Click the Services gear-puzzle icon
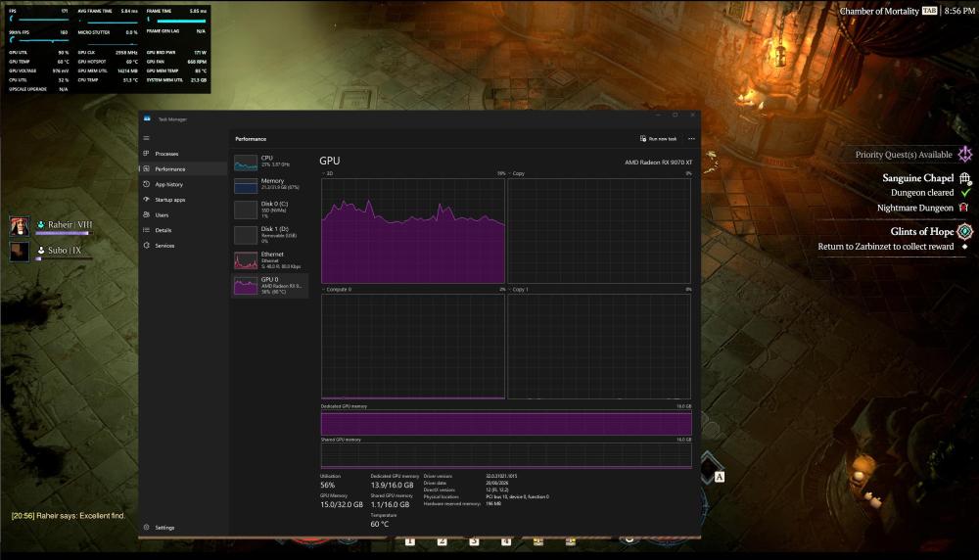The width and height of the screenshot is (979, 560). 146,246
